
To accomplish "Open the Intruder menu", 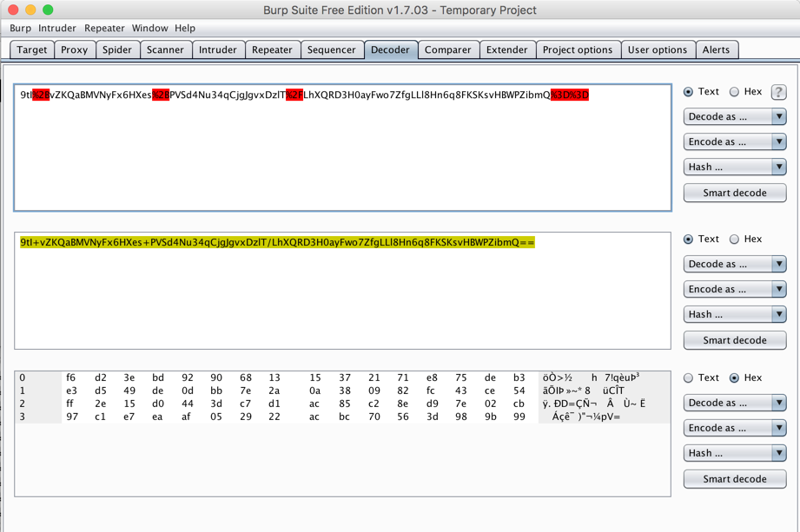I will (57, 28).
